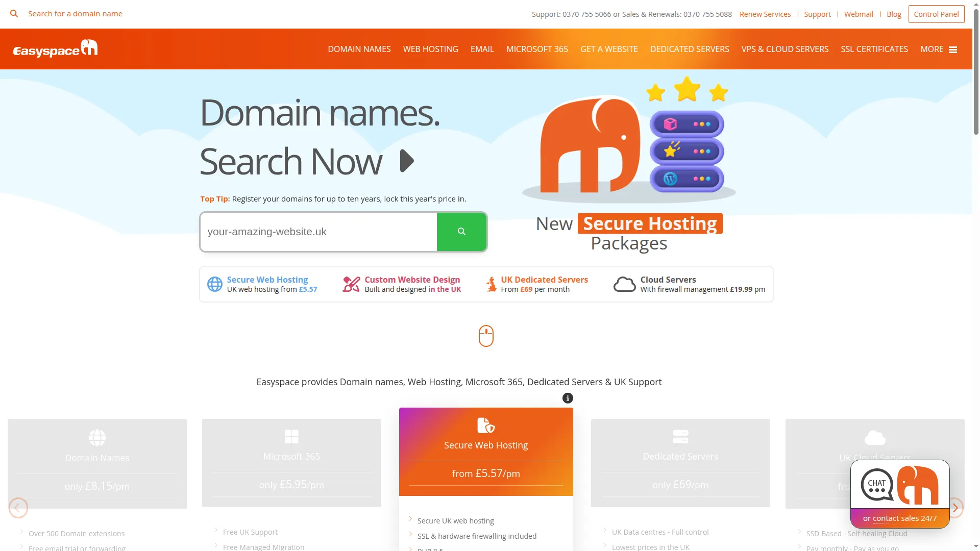This screenshot has width=980, height=551.
Task: Open the SSL CERTIFICATES menu
Action: pos(874,49)
